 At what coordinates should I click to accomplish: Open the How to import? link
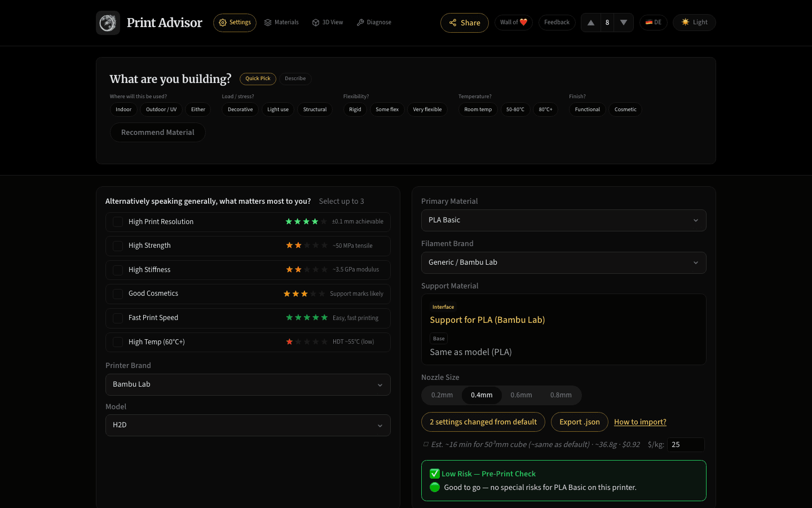coord(640,422)
